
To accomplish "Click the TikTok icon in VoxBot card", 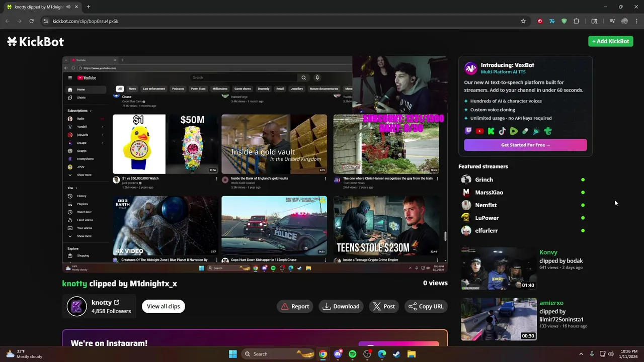I will pyautogui.click(x=502, y=131).
